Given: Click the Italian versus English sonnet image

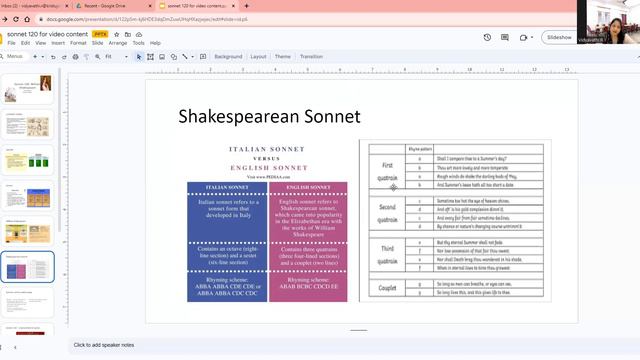Looking at the screenshot, I should [267, 224].
